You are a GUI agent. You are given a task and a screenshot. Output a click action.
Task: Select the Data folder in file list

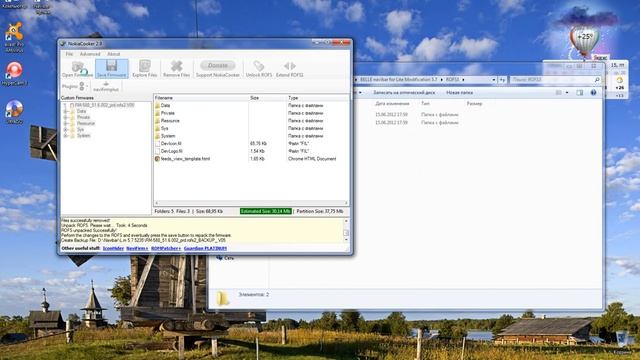point(165,105)
